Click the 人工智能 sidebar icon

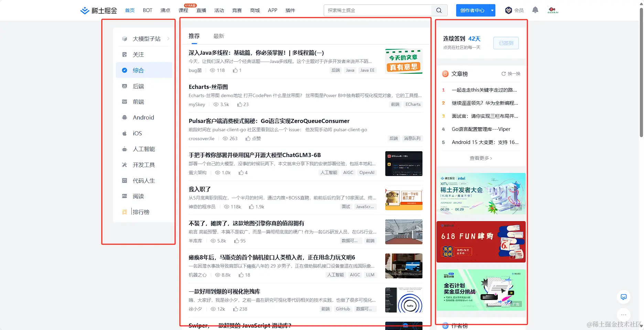click(x=125, y=149)
